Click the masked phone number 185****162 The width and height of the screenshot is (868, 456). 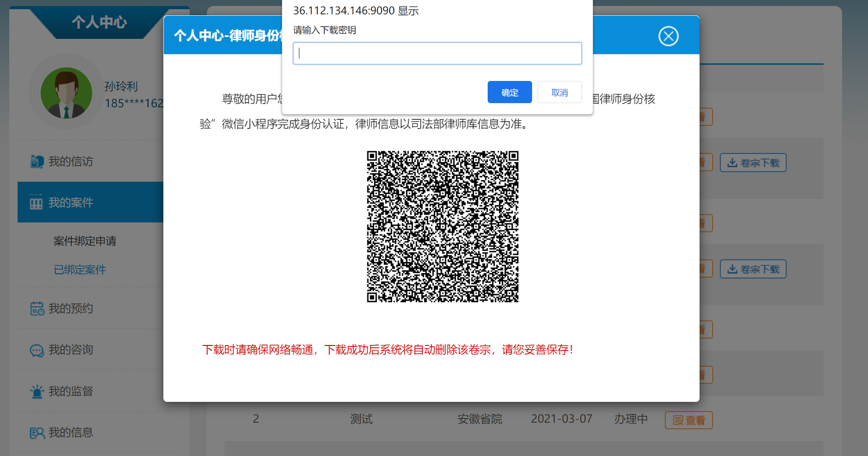tap(134, 103)
